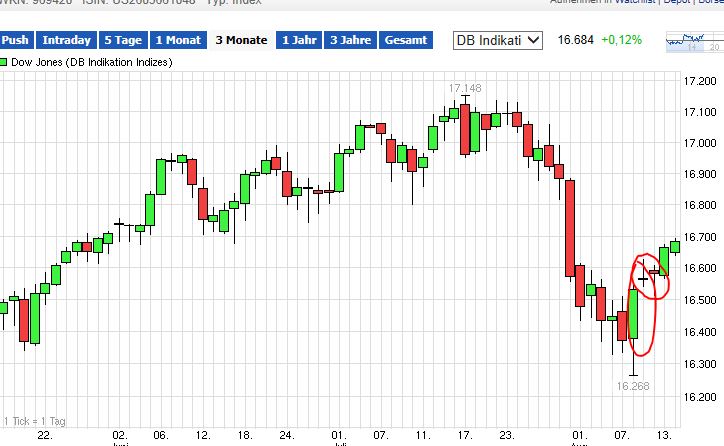724x446 pixels.
Task: Switch to the Intraday chart tab
Action: [66, 40]
